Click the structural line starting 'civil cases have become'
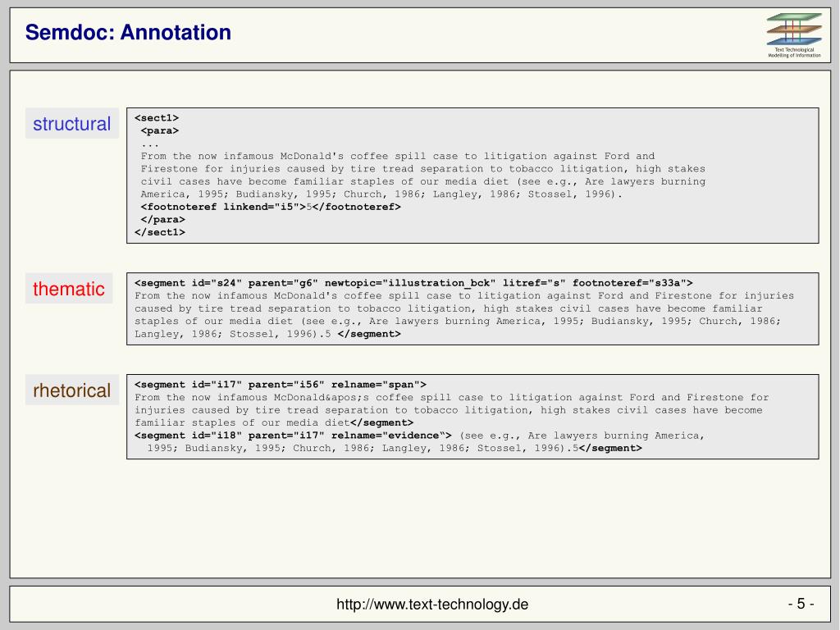The image size is (840, 630). pos(423,181)
